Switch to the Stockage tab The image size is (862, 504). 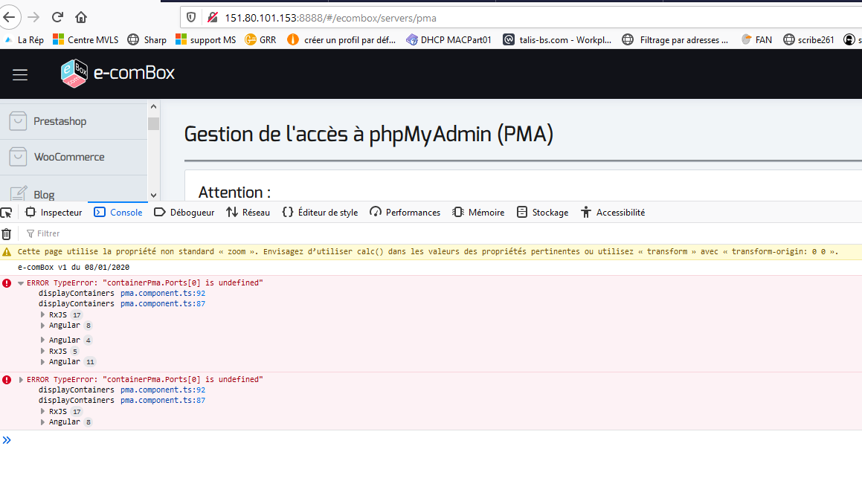[x=543, y=212]
